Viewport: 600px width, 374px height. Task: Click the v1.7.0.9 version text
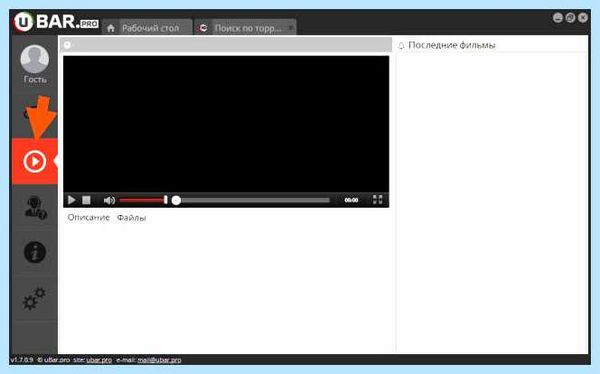click(x=22, y=360)
